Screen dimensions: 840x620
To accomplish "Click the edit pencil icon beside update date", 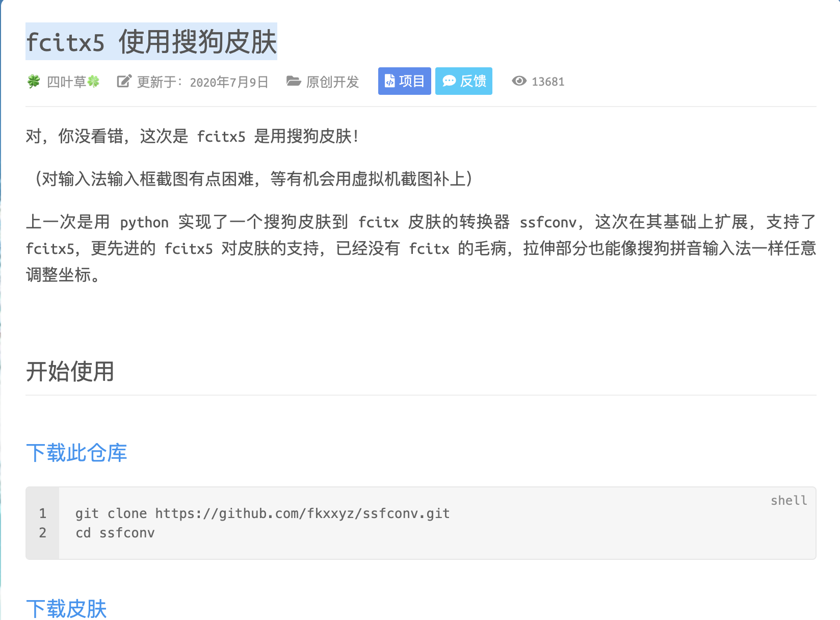I will click(x=124, y=82).
